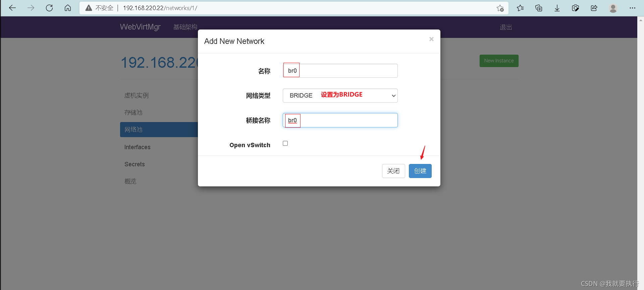Click the browser forward arrow
The width and height of the screenshot is (644, 290).
[31, 8]
